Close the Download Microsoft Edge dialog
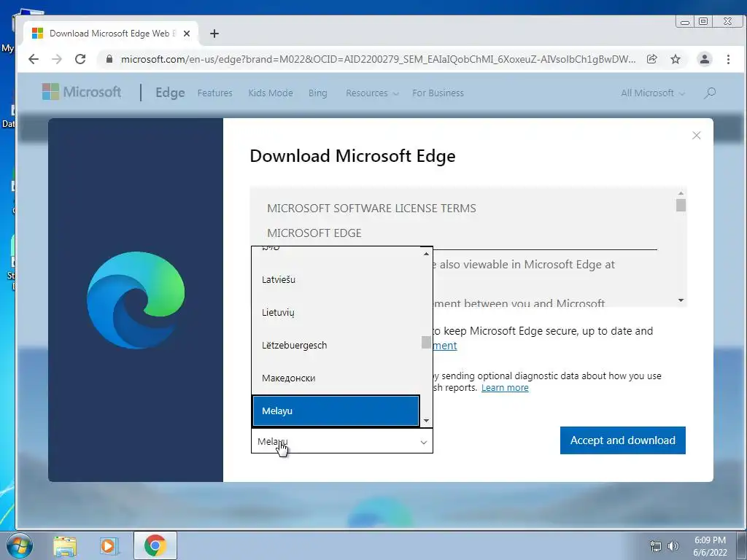 pyautogui.click(x=696, y=135)
